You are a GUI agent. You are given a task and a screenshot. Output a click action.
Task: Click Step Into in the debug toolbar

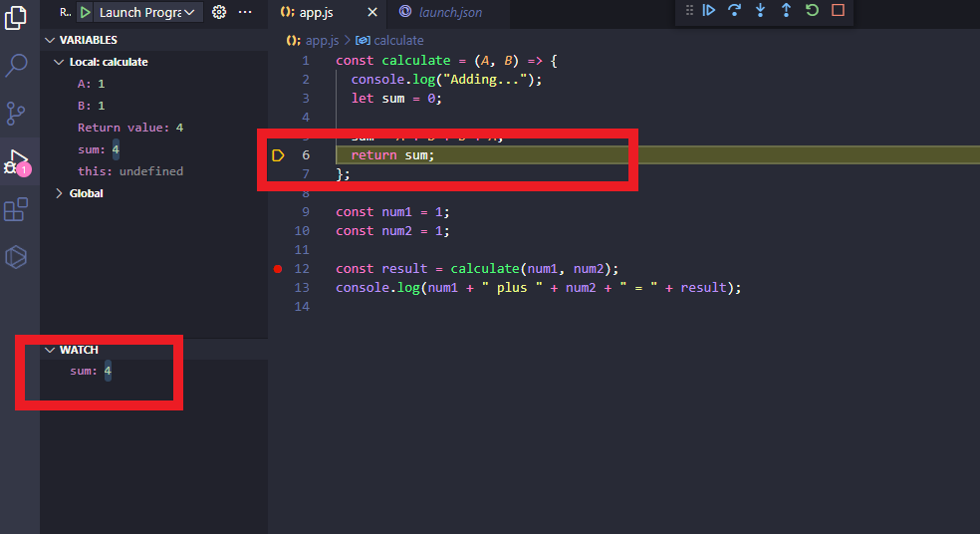tap(761, 11)
